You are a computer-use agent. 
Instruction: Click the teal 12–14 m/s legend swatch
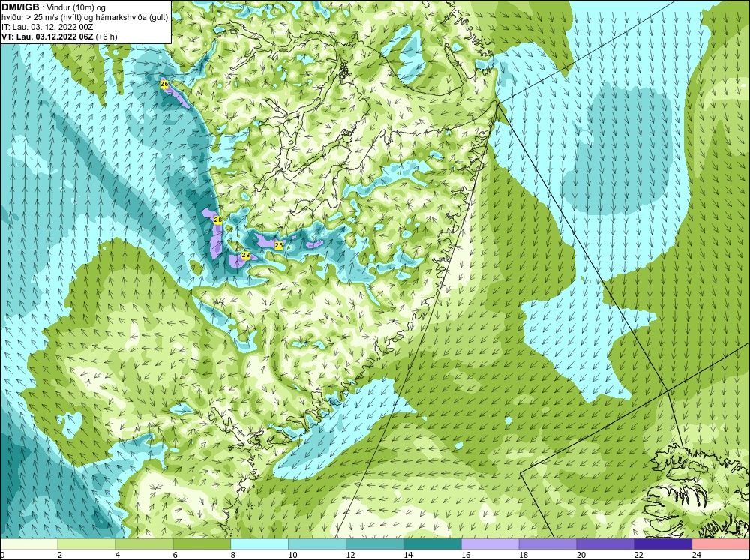pos(374,544)
